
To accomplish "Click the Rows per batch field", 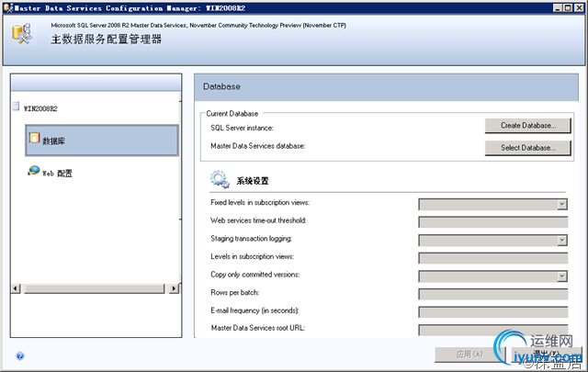I will tap(493, 294).
